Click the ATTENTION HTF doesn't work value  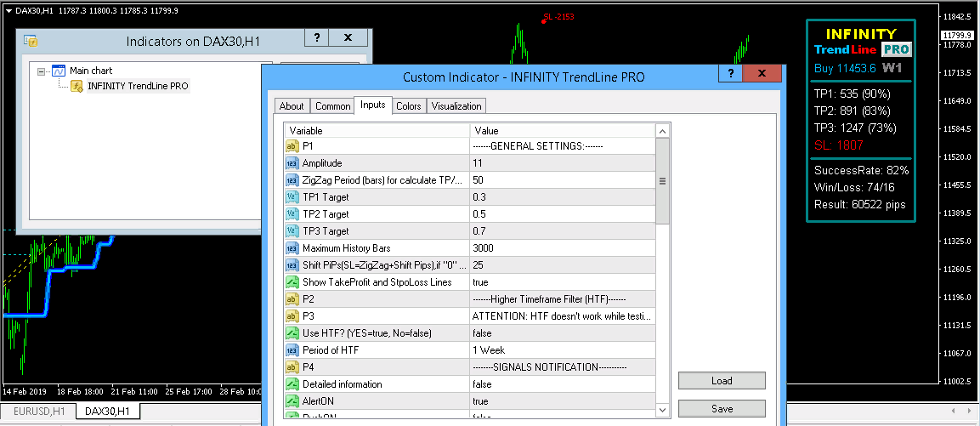563,316
